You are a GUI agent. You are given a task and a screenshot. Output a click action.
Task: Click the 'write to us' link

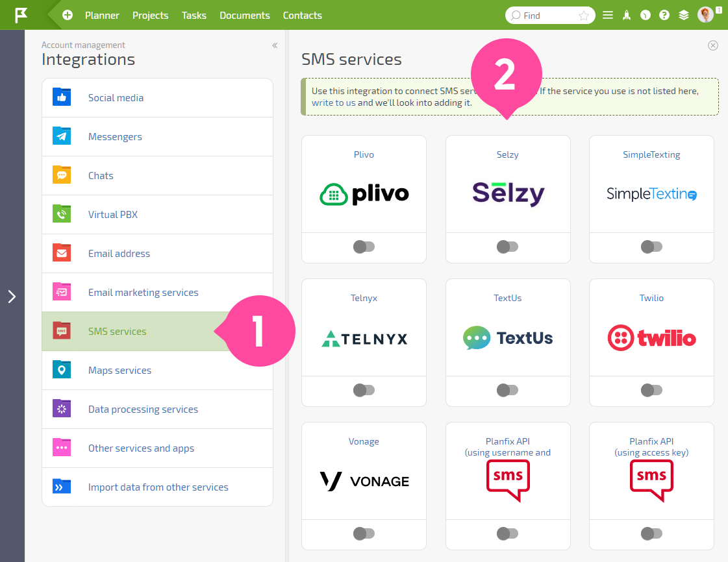click(333, 103)
